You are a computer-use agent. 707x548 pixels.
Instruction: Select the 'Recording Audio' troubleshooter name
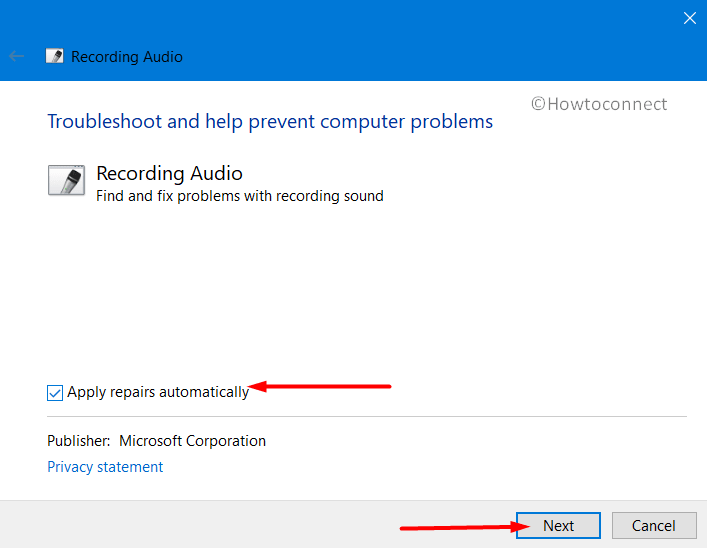coord(170,173)
